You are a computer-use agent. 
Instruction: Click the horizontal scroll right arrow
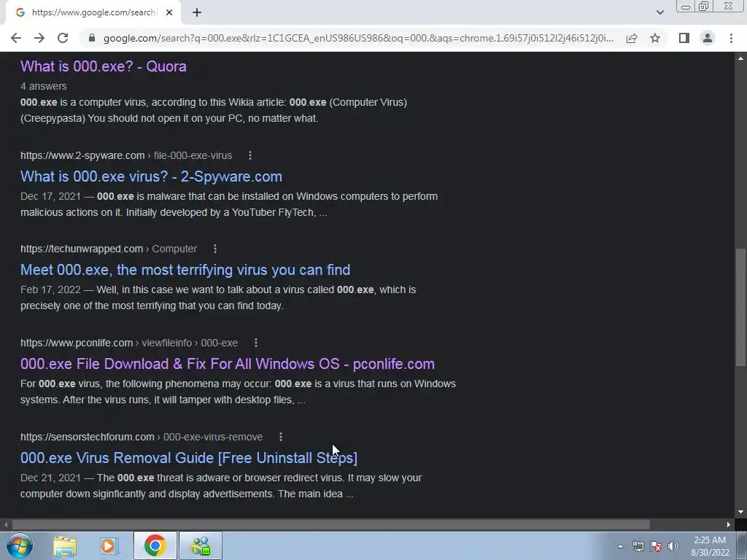click(x=729, y=524)
